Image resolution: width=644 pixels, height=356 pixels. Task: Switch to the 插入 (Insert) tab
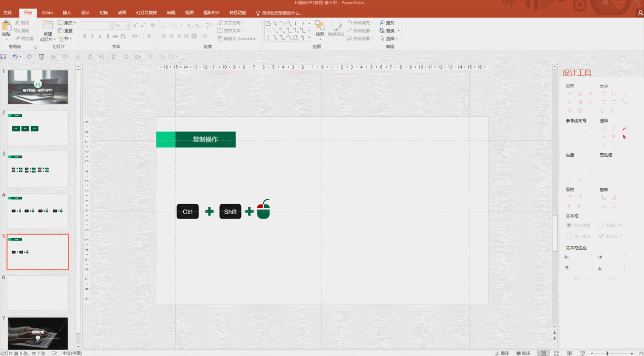(67, 13)
